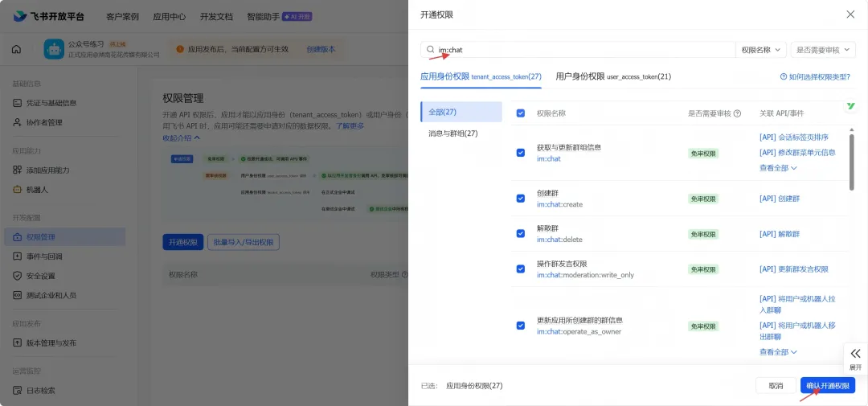Click the 安全设置 shield icon
The width and height of the screenshot is (868, 406).
pyautogui.click(x=17, y=276)
